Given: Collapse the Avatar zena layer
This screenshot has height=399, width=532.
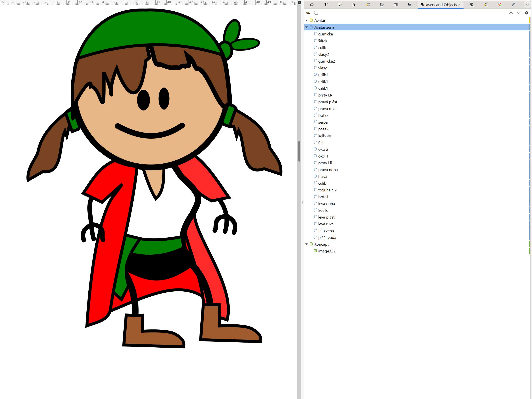Looking at the screenshot, I should coord(306,27).
